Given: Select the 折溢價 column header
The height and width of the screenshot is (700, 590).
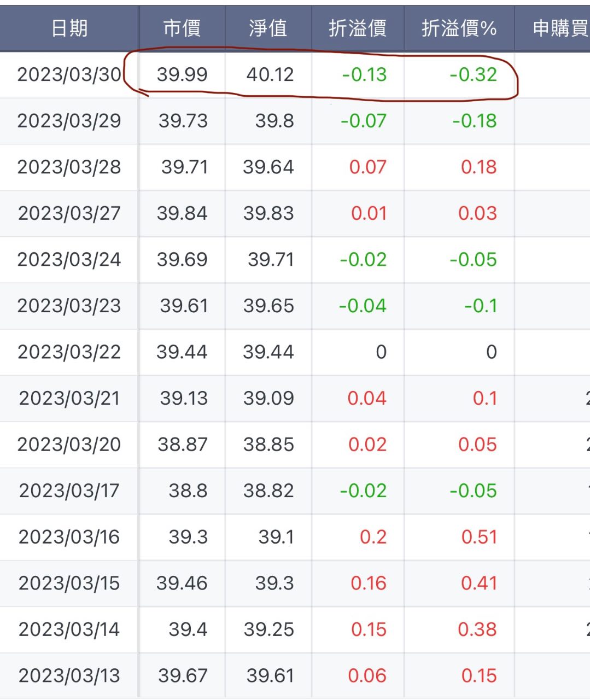Looking at the screenshot, I should (358, 28).
